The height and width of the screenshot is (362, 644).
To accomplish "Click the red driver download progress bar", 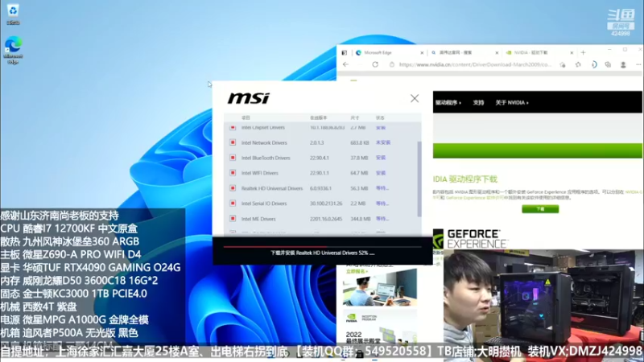I will pyautogui.click(x=323, y=247).
